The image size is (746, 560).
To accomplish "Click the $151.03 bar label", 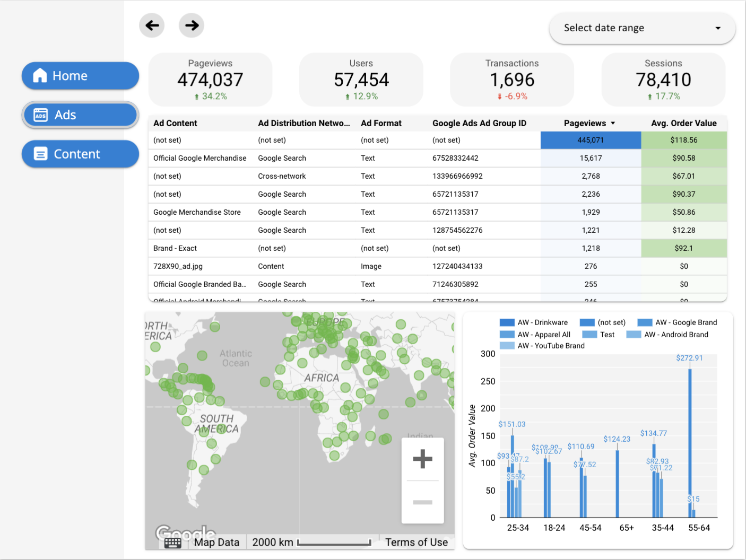I will (512, 424).
